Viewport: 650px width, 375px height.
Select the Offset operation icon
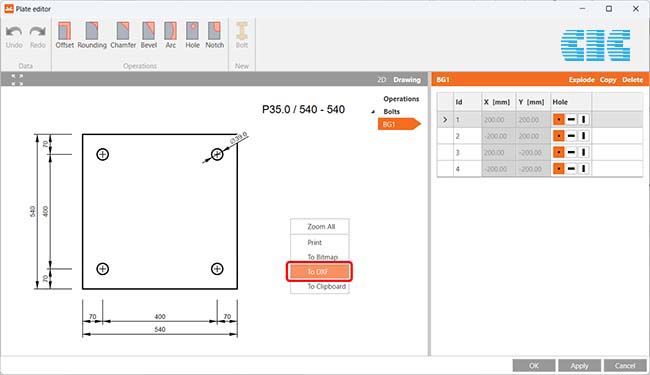click(x=65, y=31)
